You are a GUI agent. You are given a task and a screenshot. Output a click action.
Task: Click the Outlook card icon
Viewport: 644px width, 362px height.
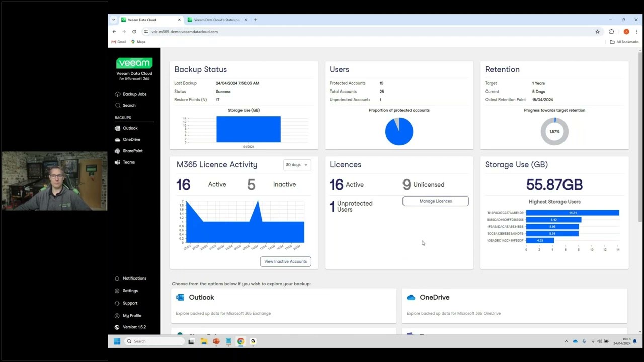tap(180, 297)
